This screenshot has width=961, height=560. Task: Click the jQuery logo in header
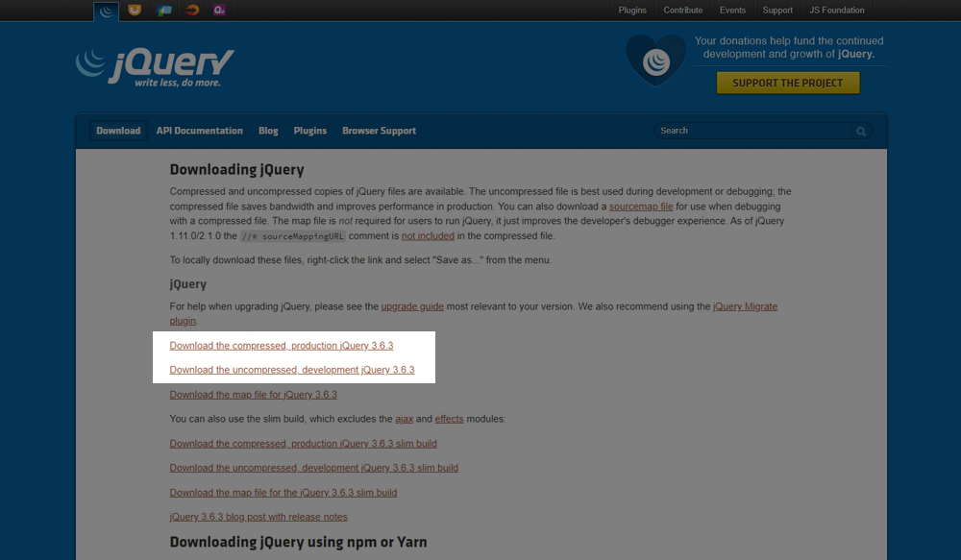click(155, 67)
